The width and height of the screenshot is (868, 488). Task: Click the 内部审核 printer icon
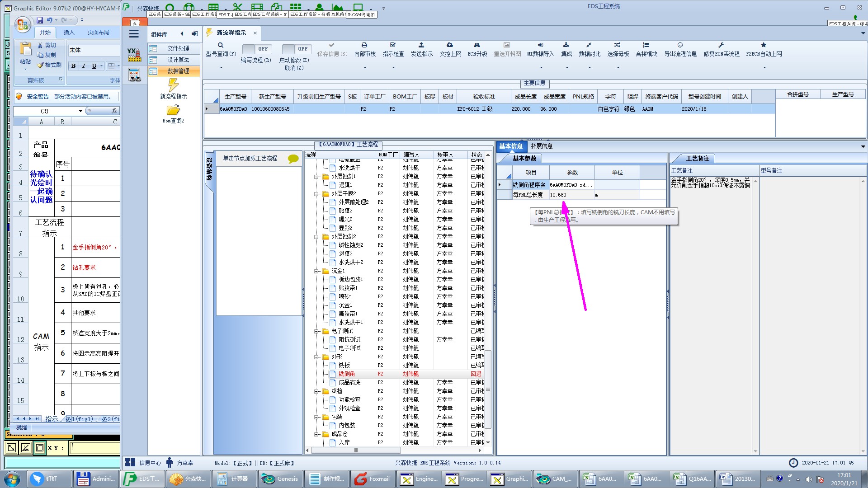(x=364, y=45)
